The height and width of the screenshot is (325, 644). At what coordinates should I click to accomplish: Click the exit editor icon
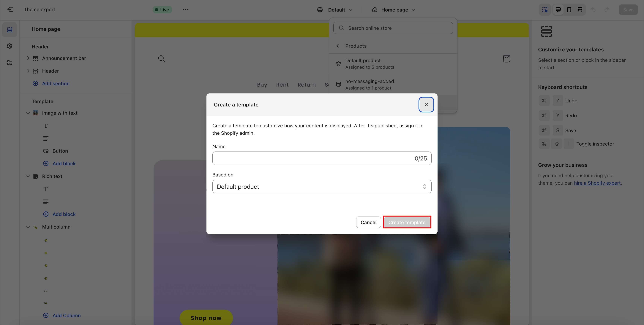[10, 9]
